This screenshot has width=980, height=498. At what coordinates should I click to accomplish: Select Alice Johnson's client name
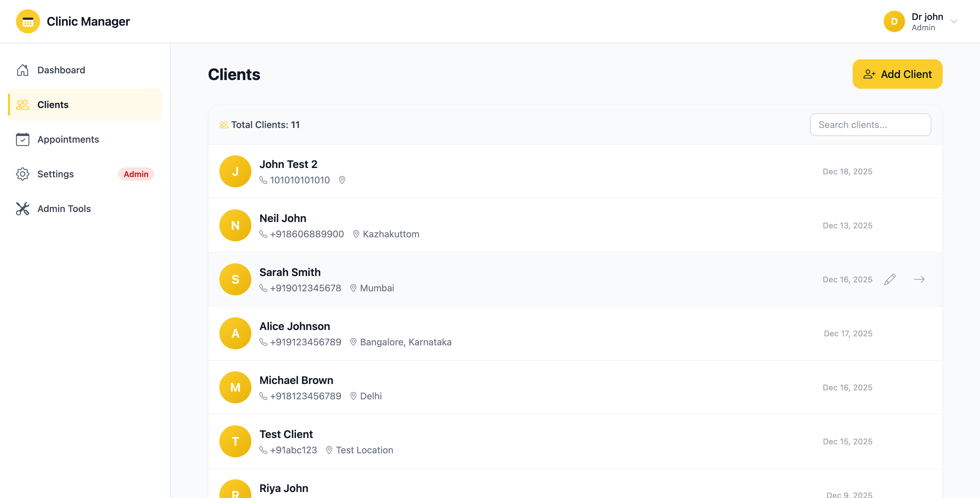pos(294,326)
